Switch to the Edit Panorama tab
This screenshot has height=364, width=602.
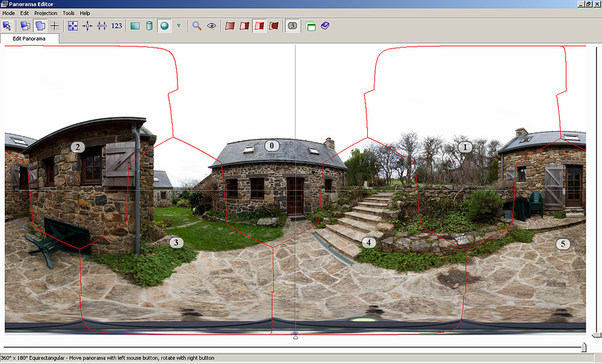point(30,39)
